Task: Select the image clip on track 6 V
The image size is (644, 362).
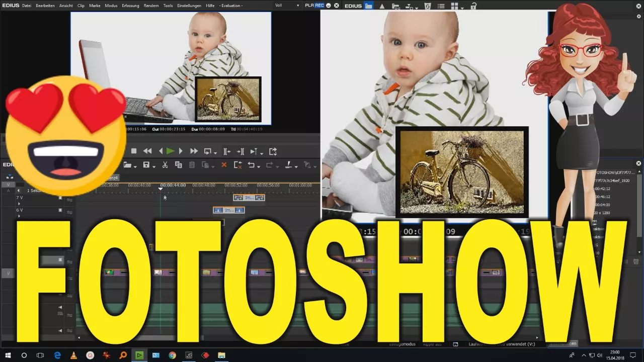Action: tap(229, 210)
